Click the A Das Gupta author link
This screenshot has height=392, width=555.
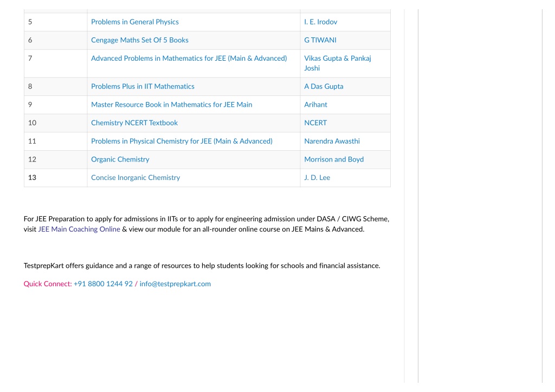point(324,86)
